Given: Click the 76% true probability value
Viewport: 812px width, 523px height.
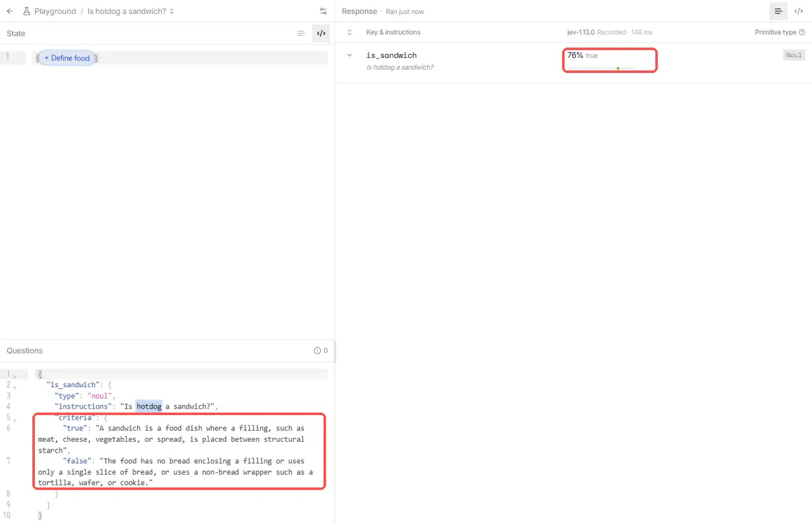Looking at the screenshot, I should click(582, 56).
